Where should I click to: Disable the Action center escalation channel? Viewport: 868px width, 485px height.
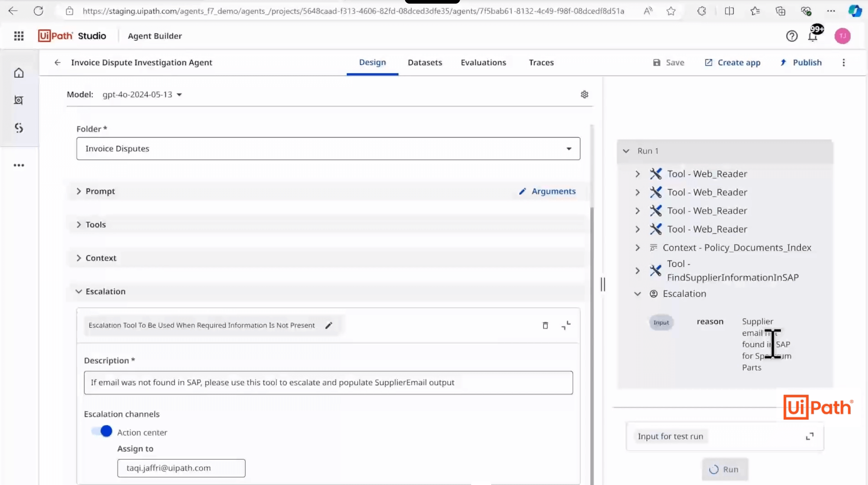100,431
